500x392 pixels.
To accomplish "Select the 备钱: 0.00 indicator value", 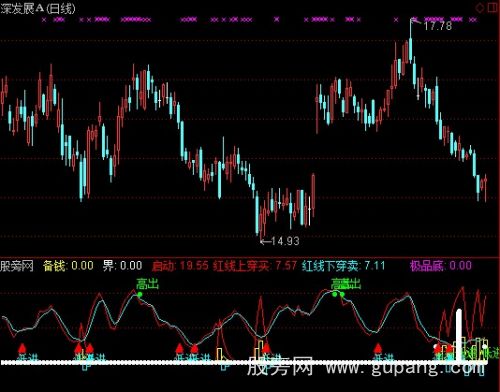I will [68, 266].
